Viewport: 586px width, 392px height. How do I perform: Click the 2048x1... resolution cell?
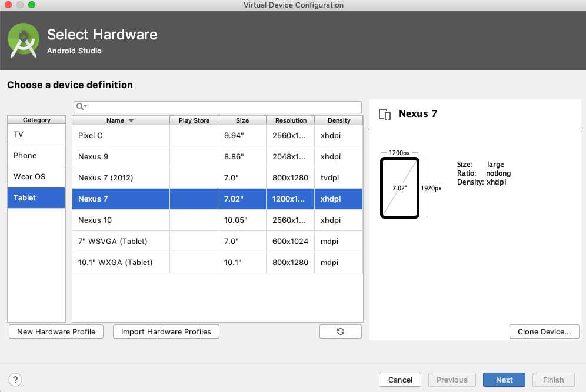pyautogui.click(x=291, y=157)
